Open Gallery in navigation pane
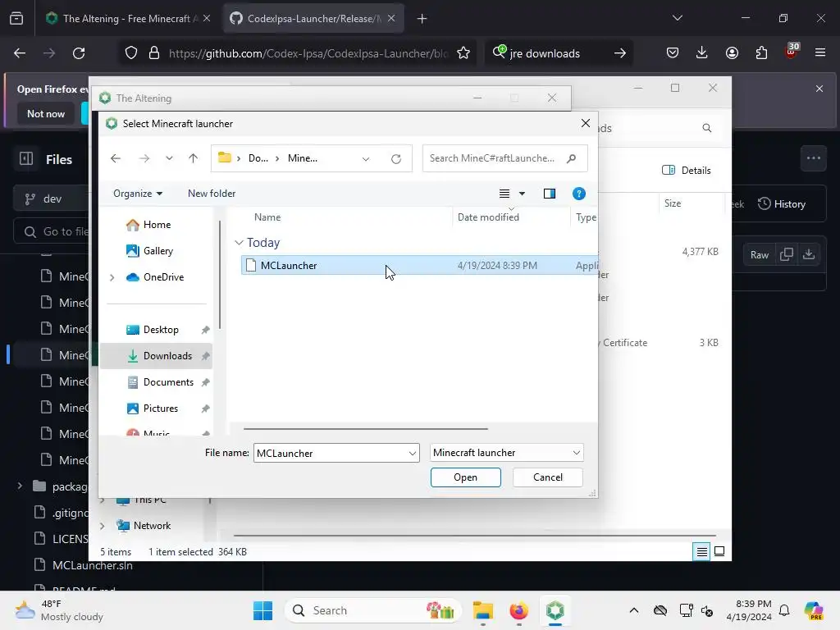Screen dimensions: 840x630 (157, 251)
